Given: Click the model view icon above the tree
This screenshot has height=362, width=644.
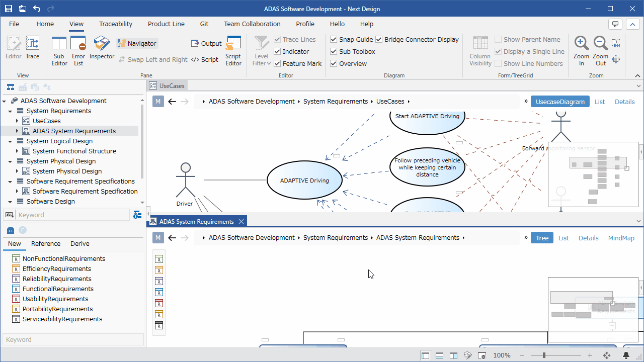Looking at the screenshot, I should 10,87.
